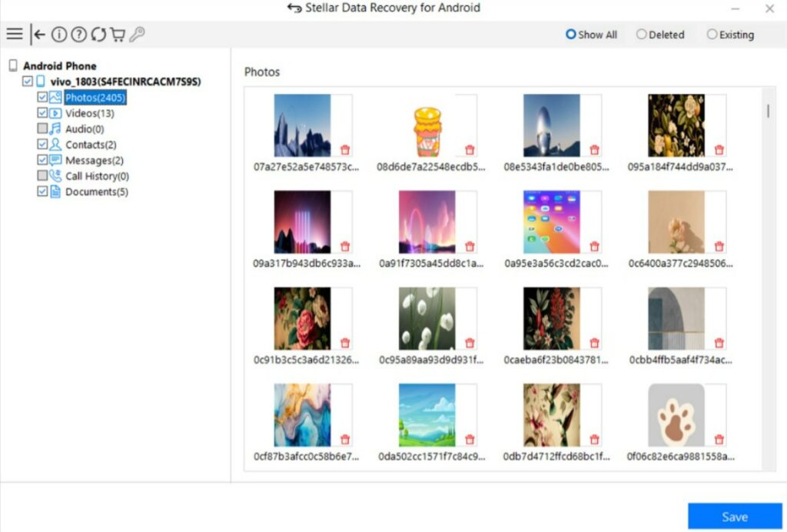
Task: Open Call History(0) category
Action: point(97,176)
